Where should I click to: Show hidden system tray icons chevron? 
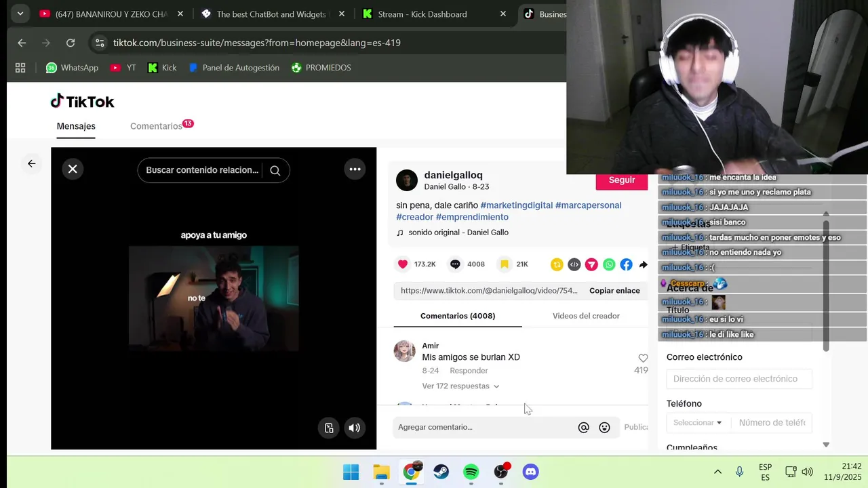tap(717, 472)
